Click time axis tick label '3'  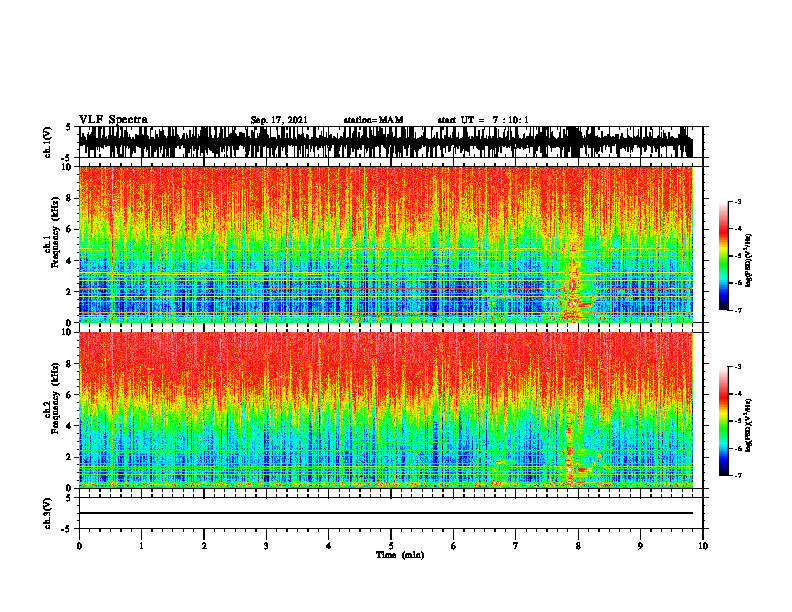pyautogui.click(x=266, y=546)
